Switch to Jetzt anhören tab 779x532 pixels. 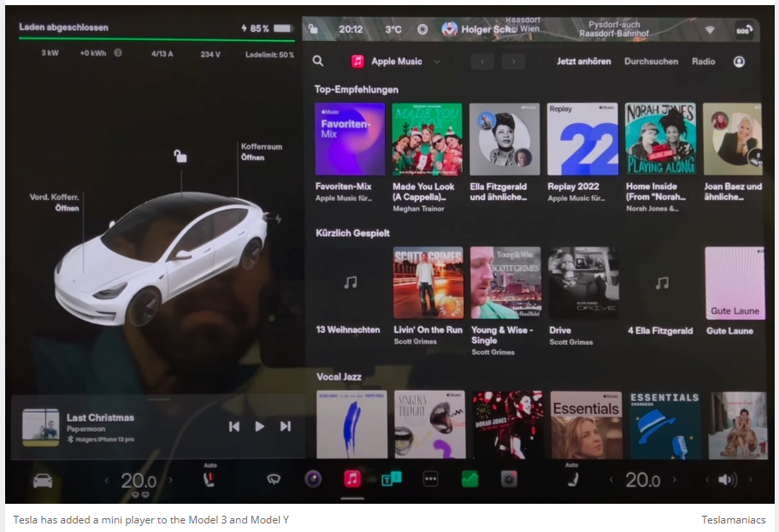coord(583,62)
